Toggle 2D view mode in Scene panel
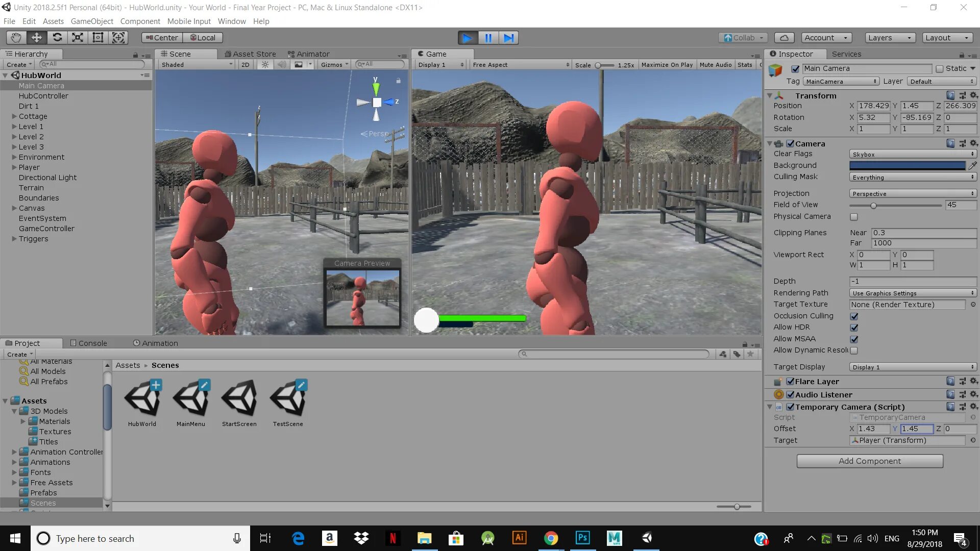Viewport: 980px width, 551px height. click(x=244, y=64)
